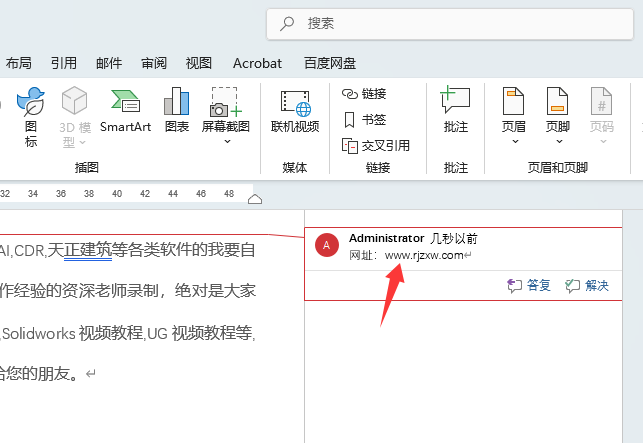Click the comment text www.rjzxw.com
Viewport: 643px width, 443px height.
click(424, 255)
